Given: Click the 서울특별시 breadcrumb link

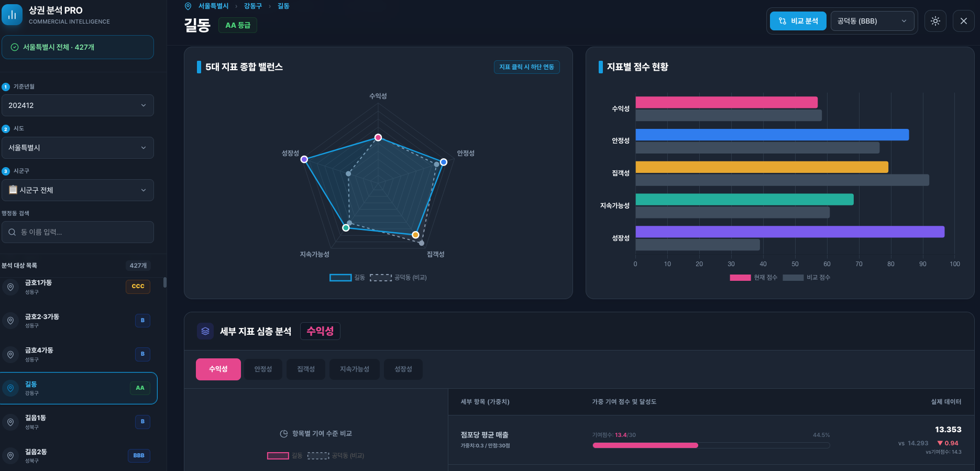Looking at the screenshot, I should coord(214,6).
